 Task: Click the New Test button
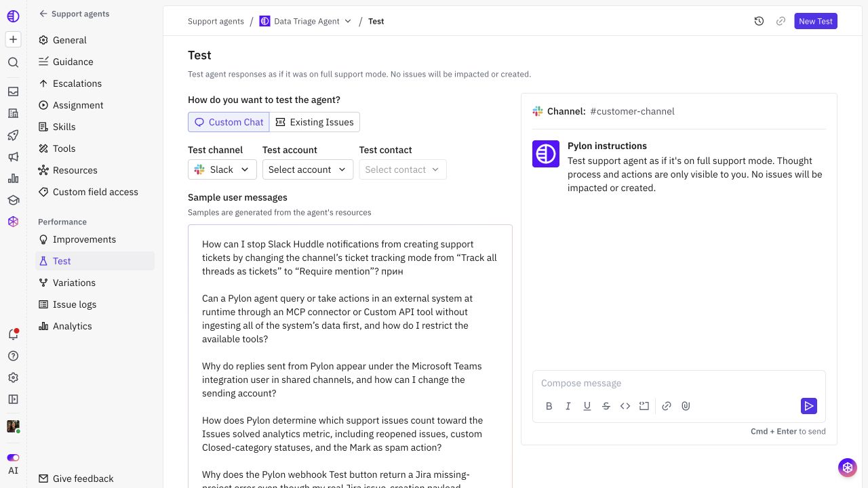pyautogui.click(x=816, y=21)
